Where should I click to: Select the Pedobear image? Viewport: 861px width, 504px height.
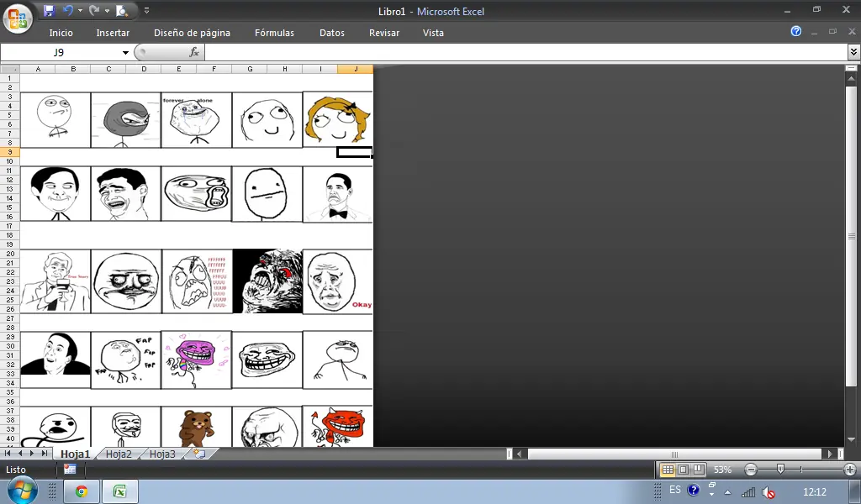pos(196,427)
